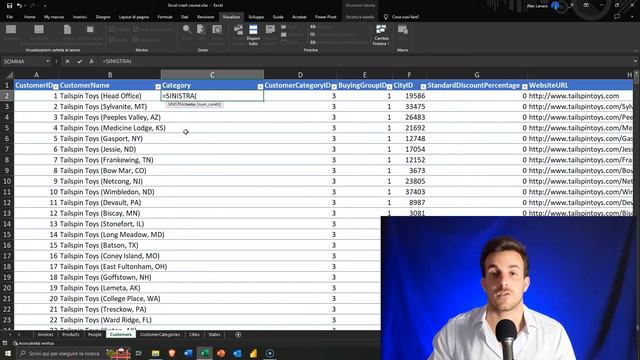640x360 pixels.
Task: Open CustomerCategoryID filter dropdown
Action: pyautogui.click(x=334, y=86)
